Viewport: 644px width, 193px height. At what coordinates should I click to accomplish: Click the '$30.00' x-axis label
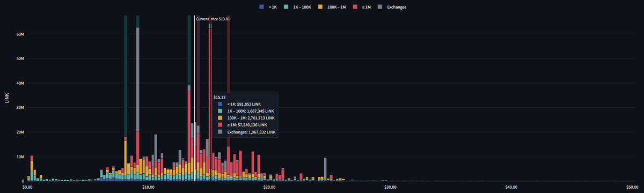pos(390,187)
